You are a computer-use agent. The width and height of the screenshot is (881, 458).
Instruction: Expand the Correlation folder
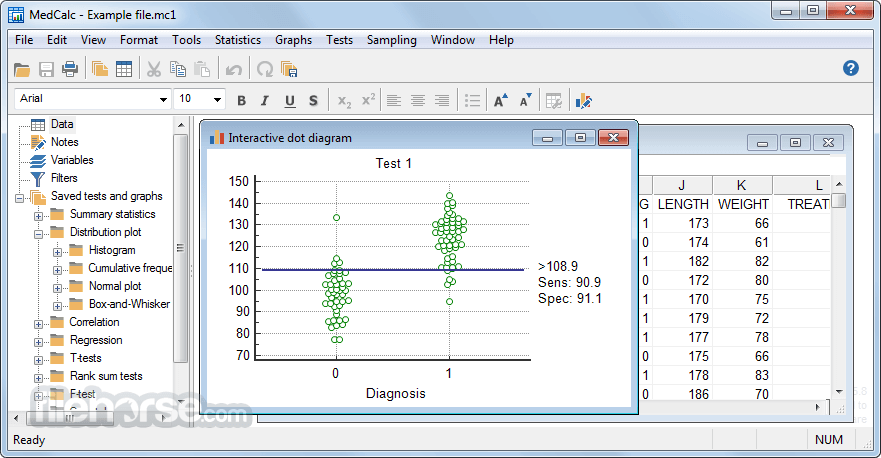(38, 324)
